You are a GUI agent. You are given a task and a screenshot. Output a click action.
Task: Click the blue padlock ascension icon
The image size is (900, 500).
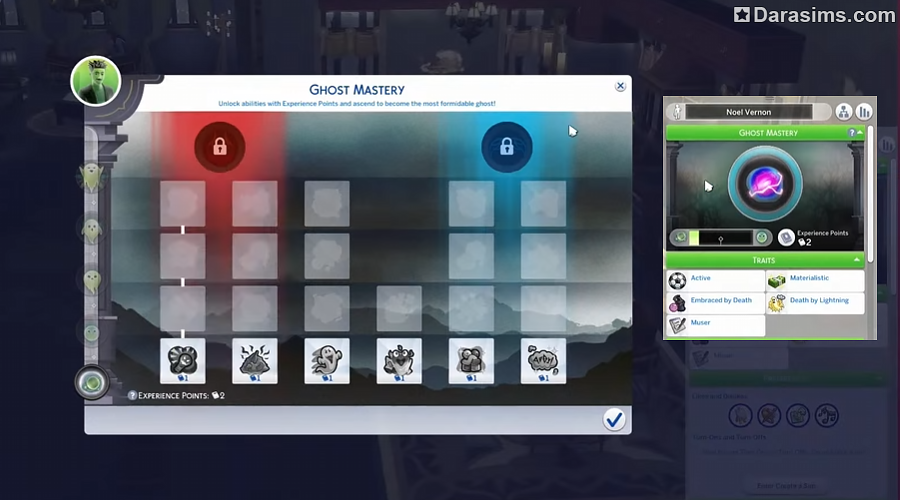[x=506, y=147]
